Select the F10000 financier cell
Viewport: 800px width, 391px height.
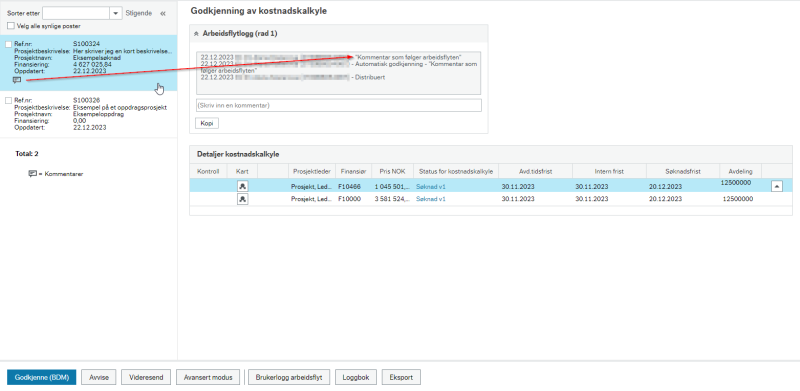coord(349,199)
